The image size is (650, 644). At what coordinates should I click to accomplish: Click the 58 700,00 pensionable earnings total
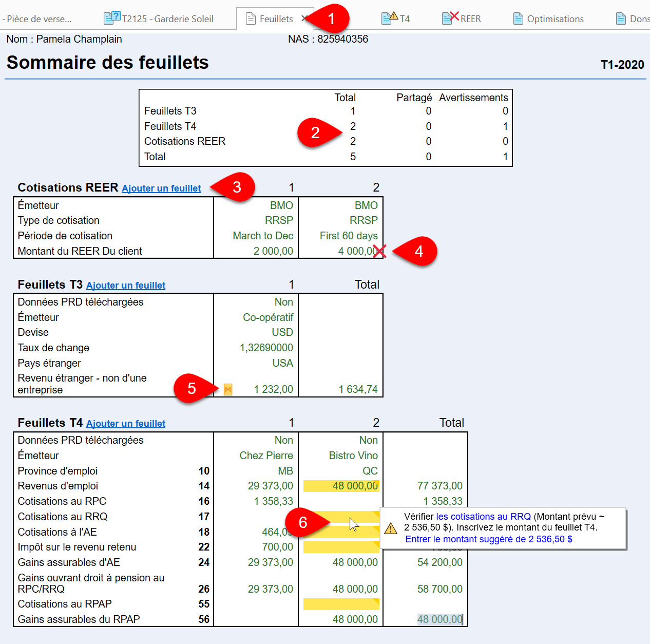pyautogui.click(x=440, y=589)
